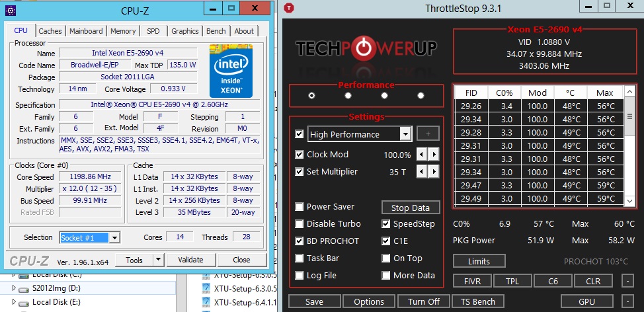Switch to the About tab in CPU-Z
Viewport: 644px width, 312px height.
244,31
